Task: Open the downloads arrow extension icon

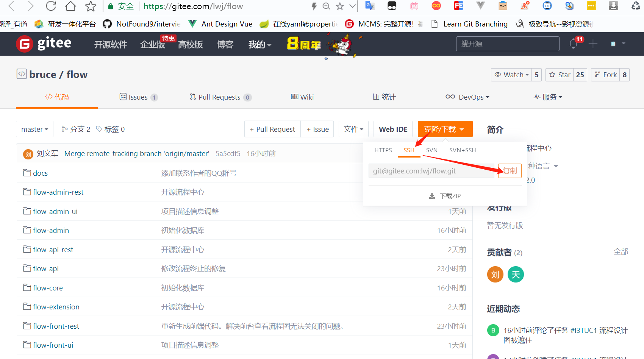Action: click(613, 6)
